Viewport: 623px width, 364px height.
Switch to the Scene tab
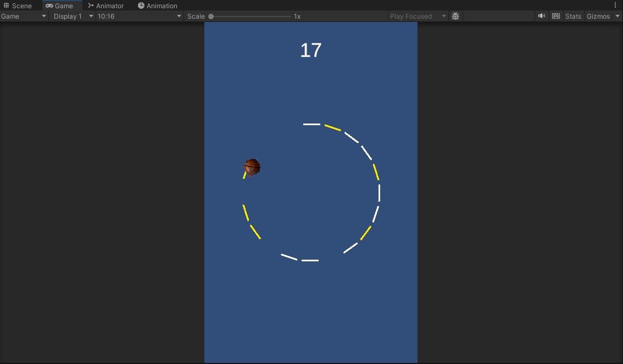(18, 5)
